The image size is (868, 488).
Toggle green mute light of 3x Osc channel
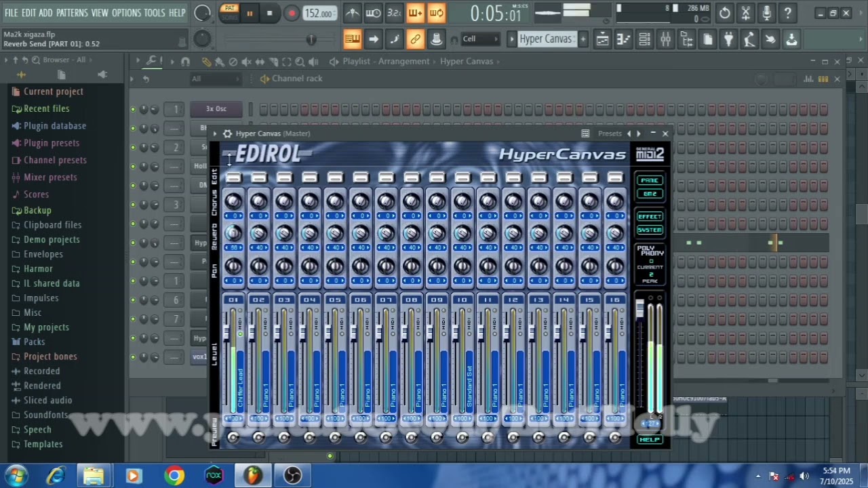pos(133,109)
